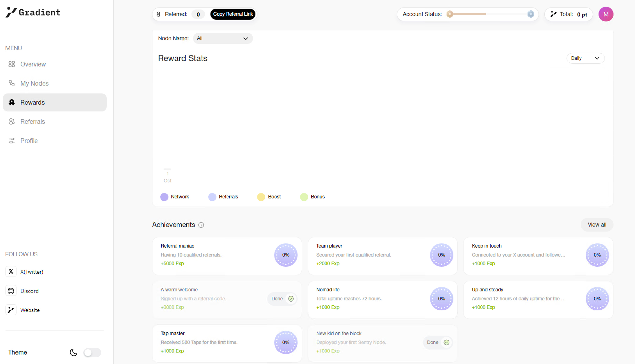The height and width of the screenshot is (364, 635).
Task: Click the New kid on the block title
Action: click(x=339, y=334)
